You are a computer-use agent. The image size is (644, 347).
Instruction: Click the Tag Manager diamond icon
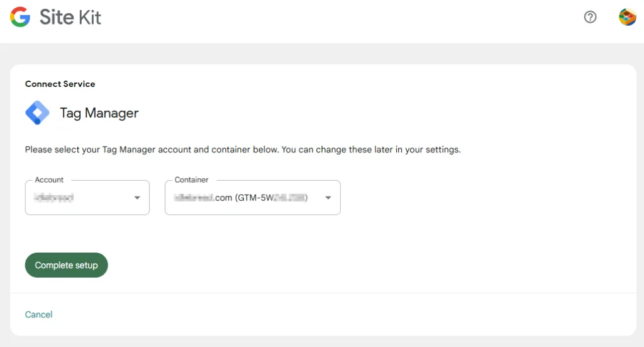pyautogui.click(x=37, y=113)
